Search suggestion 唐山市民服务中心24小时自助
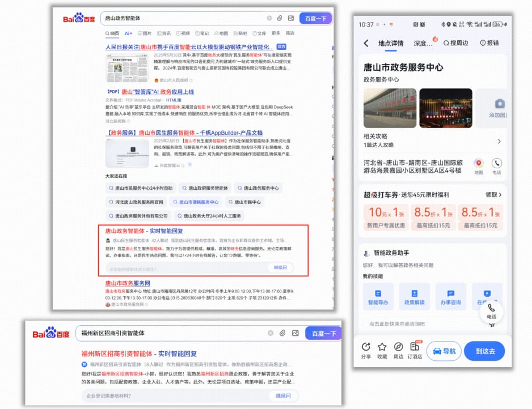The width and height of the screenshot is (532, 409). pos(141,188)
